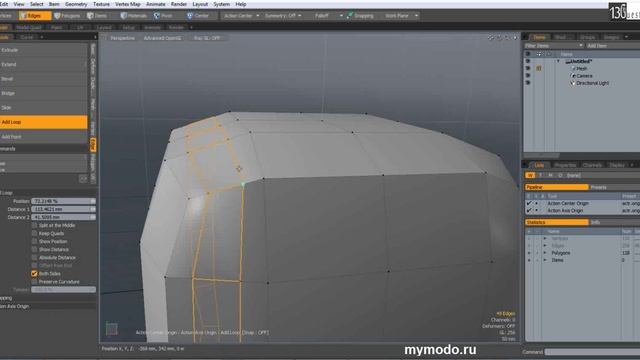Enable Split at the Middle
Viewport: 640px width, 360px height.
pyautogui.click(x=34, y=225)
